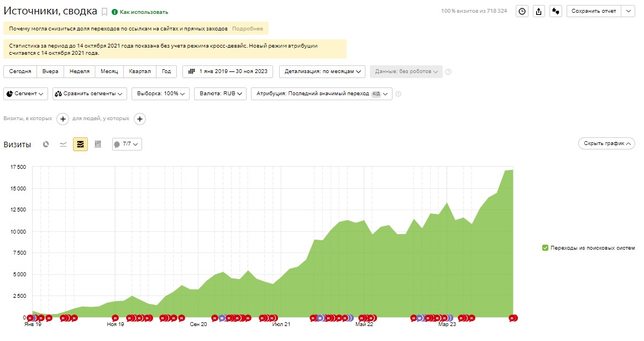Open the annotations 7/7 dropdown
Image resolution: width=644 pixels, height=341 pixels.
click(x=127, y=144)
